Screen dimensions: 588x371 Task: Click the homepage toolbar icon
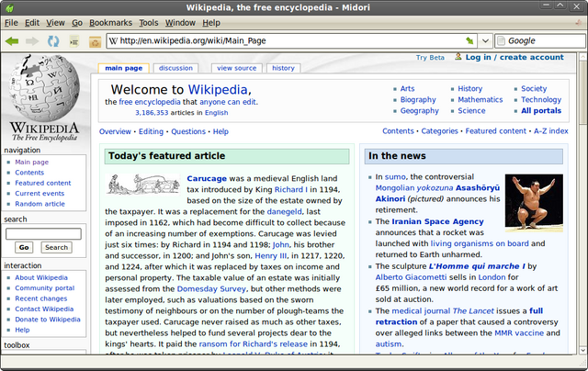tap(95, 41)
